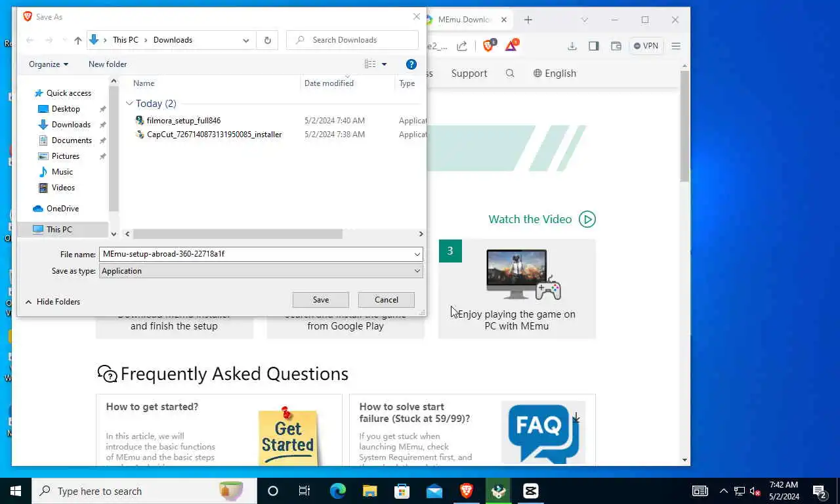The width and height of the screenshot is (840, 504).
Task: Expand the File name dropdown arrow
Action: tap(417, 254)
